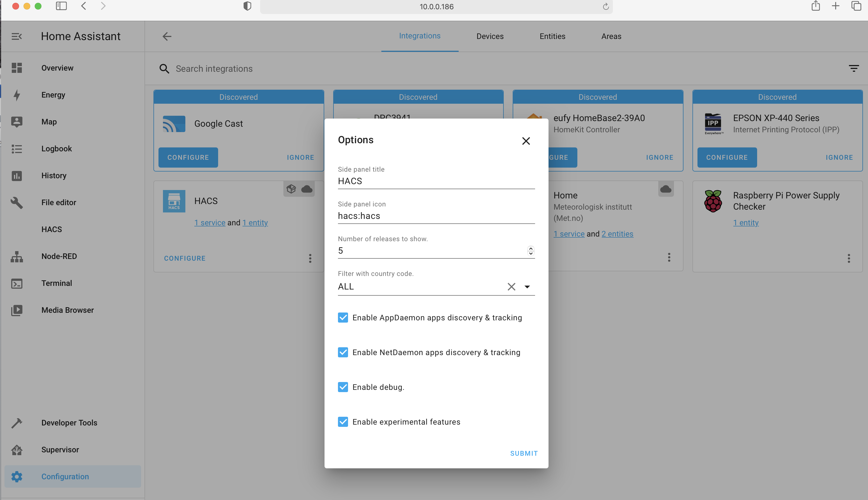The image size is (868, 500).
Task: Collapse the Home Assistant sidebar
Action: (16, 36)
